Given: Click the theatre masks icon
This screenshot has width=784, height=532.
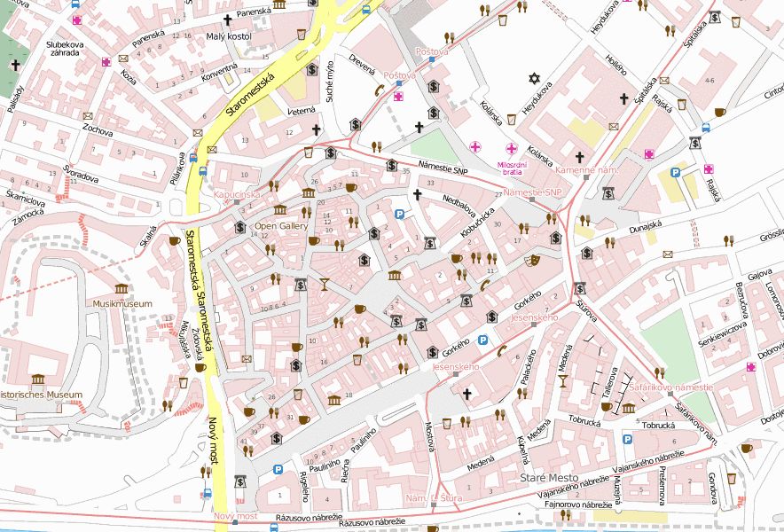Looking at the screenshot, I should coord(532,261).
